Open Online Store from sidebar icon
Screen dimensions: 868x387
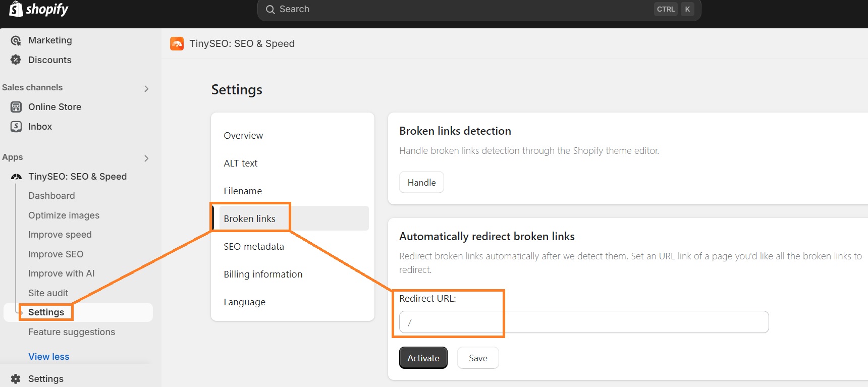(x=16, y=106)
